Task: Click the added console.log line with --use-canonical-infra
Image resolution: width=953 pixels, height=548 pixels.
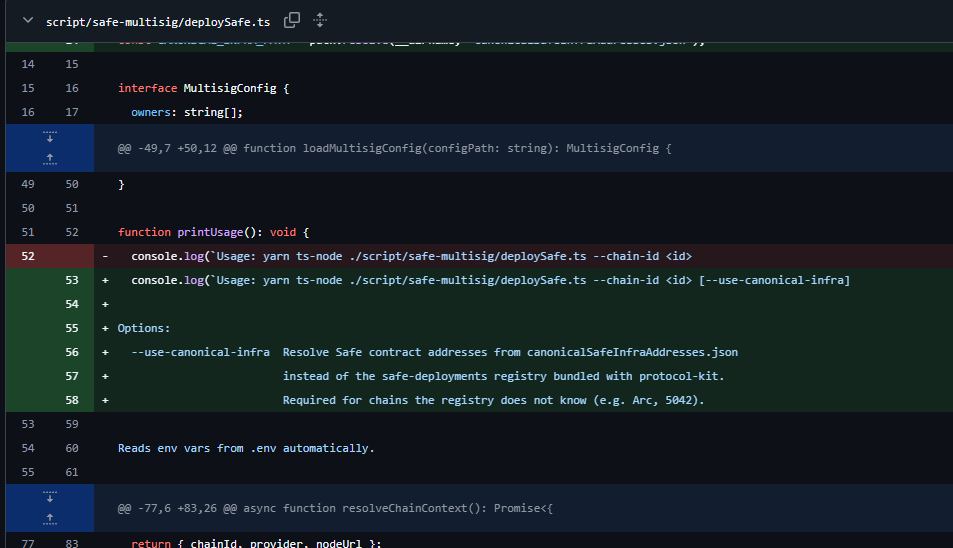Action: click(490, 280)
